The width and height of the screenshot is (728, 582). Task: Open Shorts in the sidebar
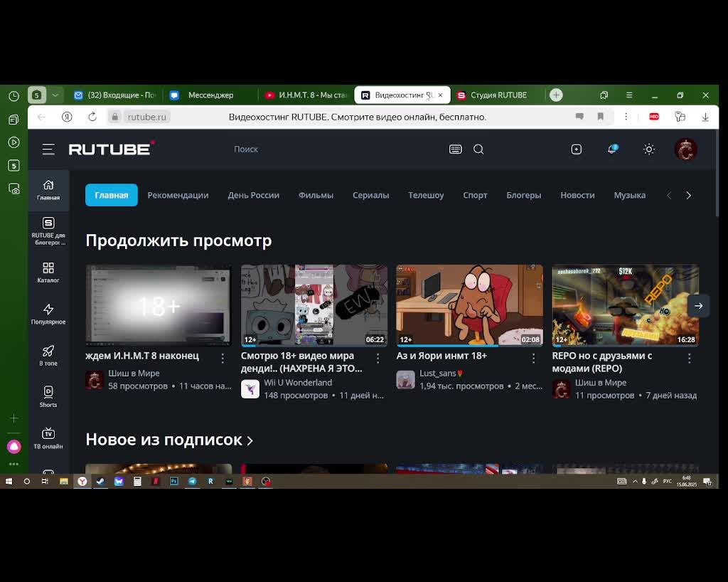48,397
